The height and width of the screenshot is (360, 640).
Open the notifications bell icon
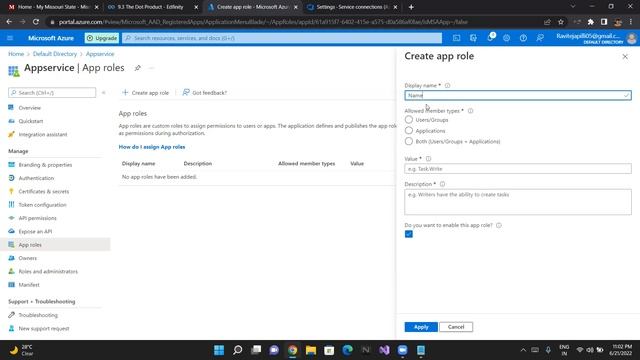coord(490,38)
